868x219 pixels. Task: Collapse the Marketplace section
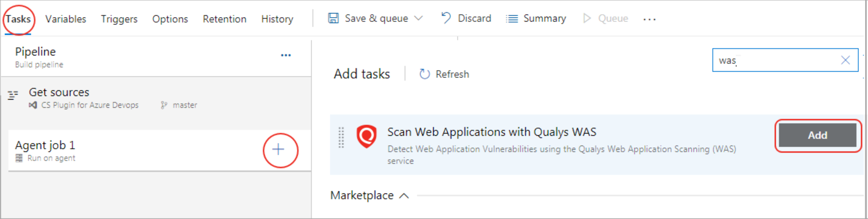404,196
